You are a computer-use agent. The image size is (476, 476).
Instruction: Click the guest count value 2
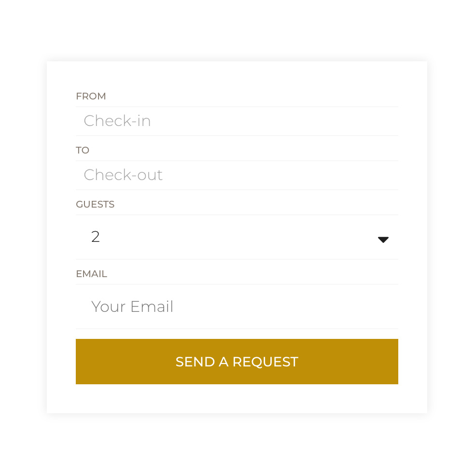(x=95, y=237)
